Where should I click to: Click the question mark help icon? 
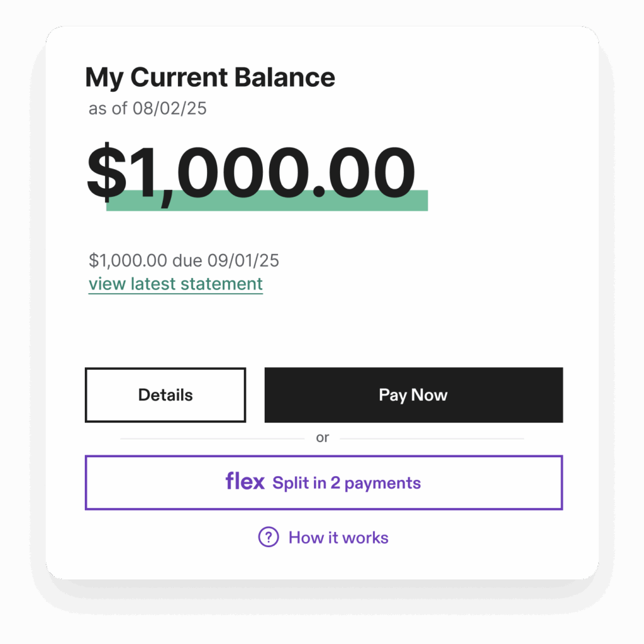[x=269, y=538]
